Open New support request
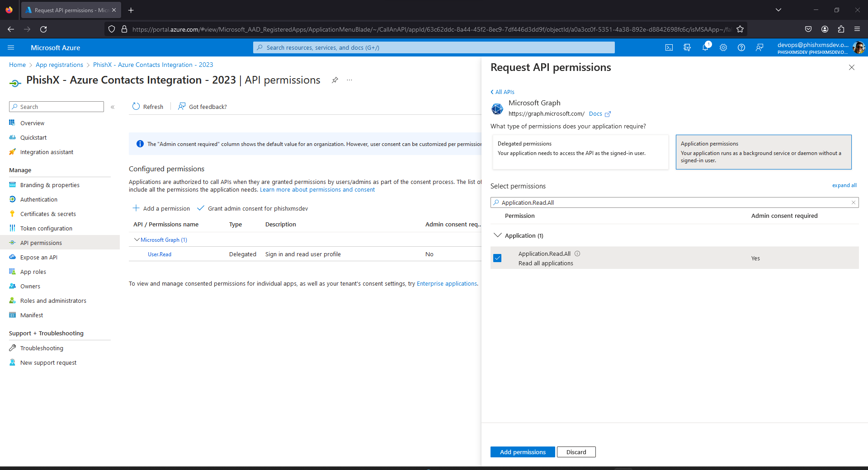The image size is (868, 470). (48, 362)
